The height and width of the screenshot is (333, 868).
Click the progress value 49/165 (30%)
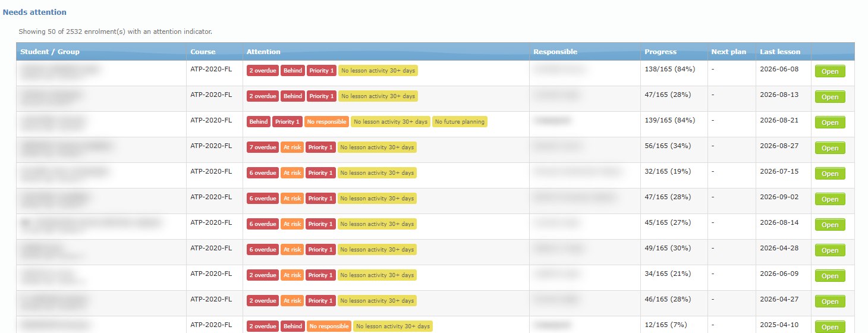click(x=668, y=248)
